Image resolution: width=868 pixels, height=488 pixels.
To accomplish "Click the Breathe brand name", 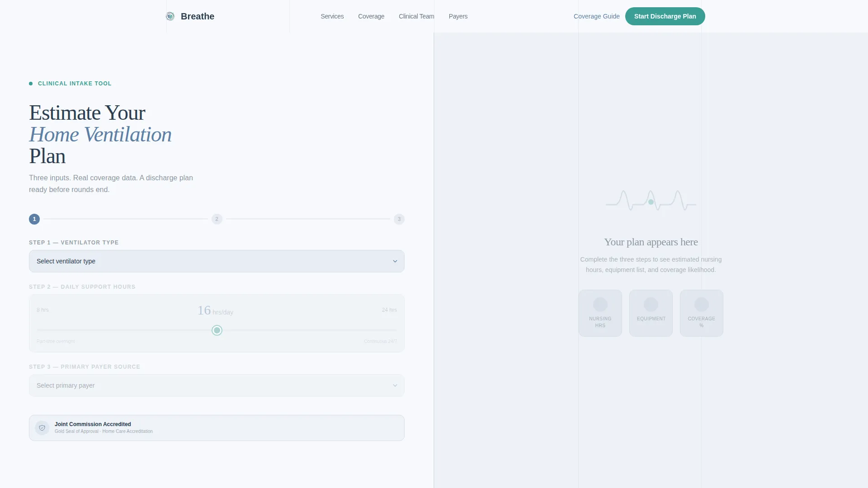I will pos(198,16).
